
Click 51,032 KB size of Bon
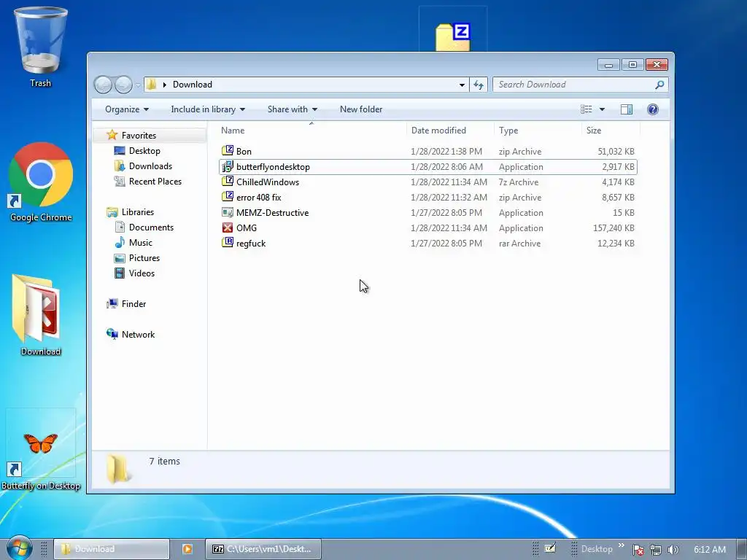[616, 152]
